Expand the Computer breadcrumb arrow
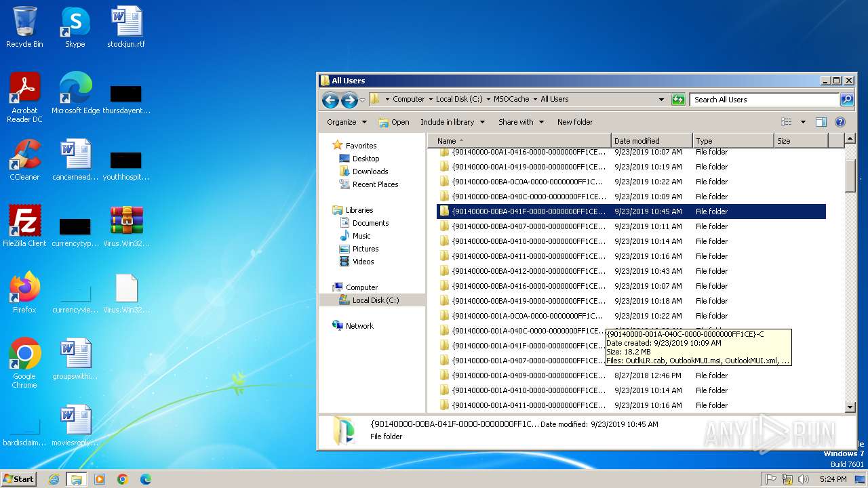Screen dimensions: 868x488 click(x=430, y=100)
